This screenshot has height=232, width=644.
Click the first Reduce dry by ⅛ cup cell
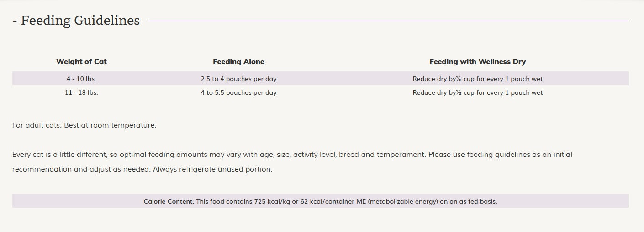(x=477, y=79)
